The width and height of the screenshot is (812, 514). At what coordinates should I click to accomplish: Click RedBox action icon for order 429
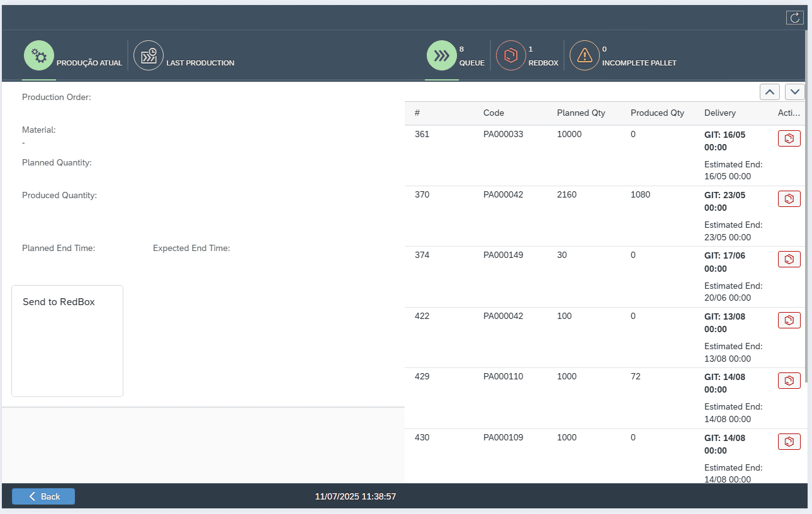(x=789, y=381)
